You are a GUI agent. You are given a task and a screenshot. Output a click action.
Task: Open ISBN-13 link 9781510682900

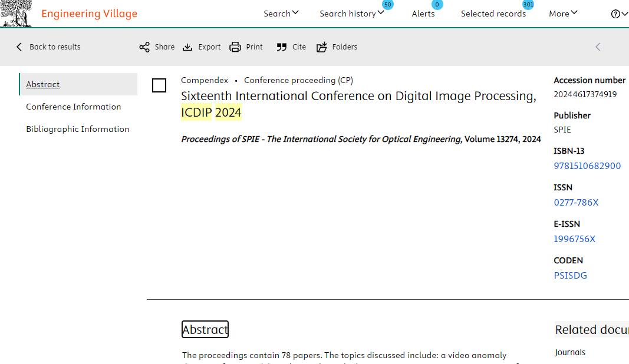coord(587,166)
